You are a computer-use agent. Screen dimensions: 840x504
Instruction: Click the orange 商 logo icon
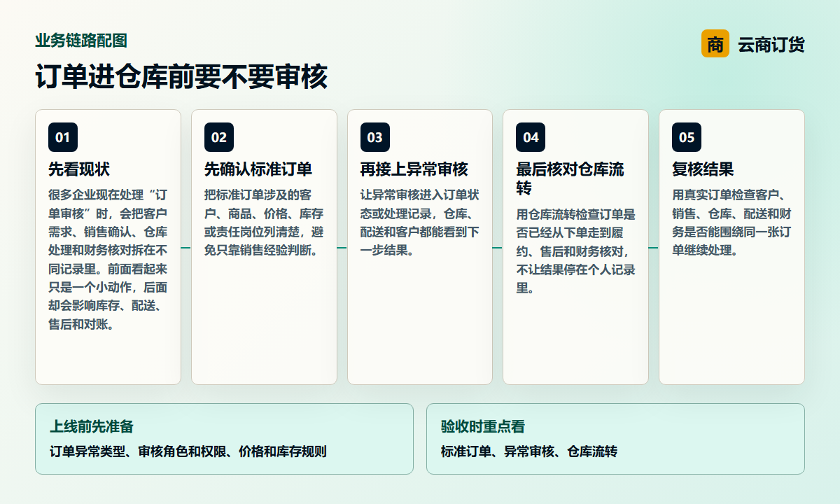point(715,44)
